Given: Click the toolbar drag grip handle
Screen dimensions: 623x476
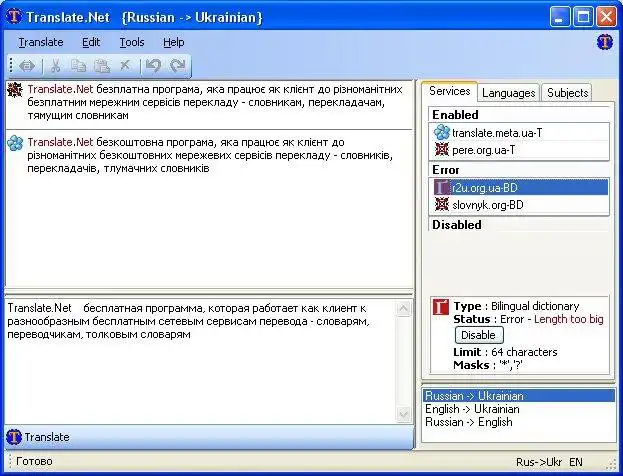Looking at the screenshot, I should [11, 66].
